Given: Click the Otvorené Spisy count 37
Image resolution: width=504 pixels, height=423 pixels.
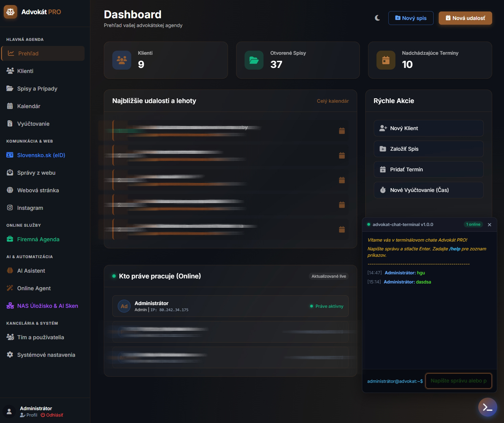Looking at the screenshot, I should coord(276,64).
